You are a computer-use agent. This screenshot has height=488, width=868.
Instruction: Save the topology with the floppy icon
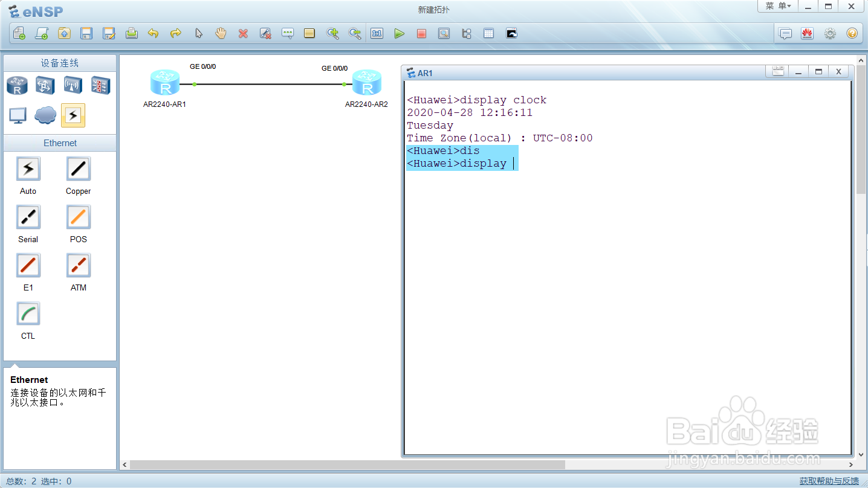(x=86, y=33)
